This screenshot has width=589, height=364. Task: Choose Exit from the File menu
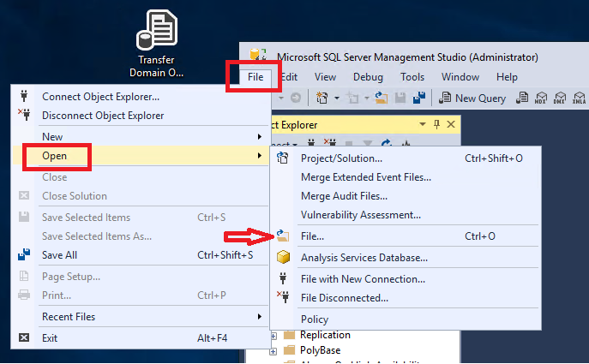141,337
